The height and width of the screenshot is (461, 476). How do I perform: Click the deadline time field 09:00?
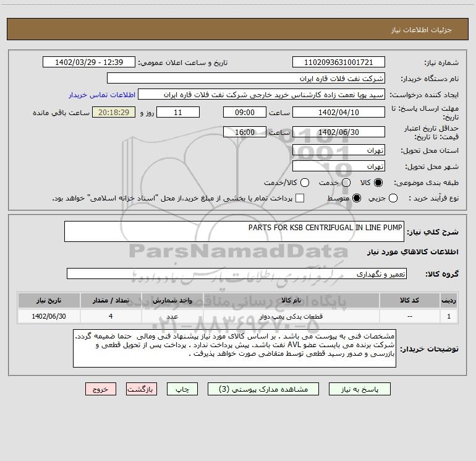point(245,113)
